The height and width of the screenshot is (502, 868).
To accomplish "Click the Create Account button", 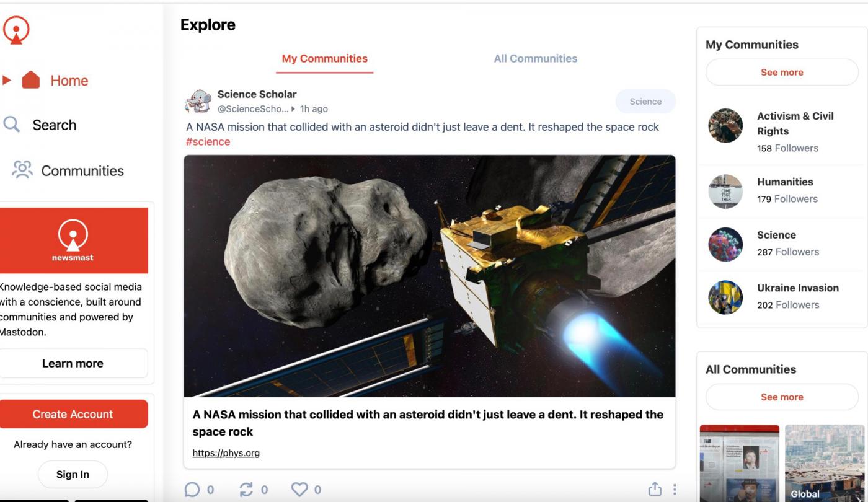I will tap(73, 414).
